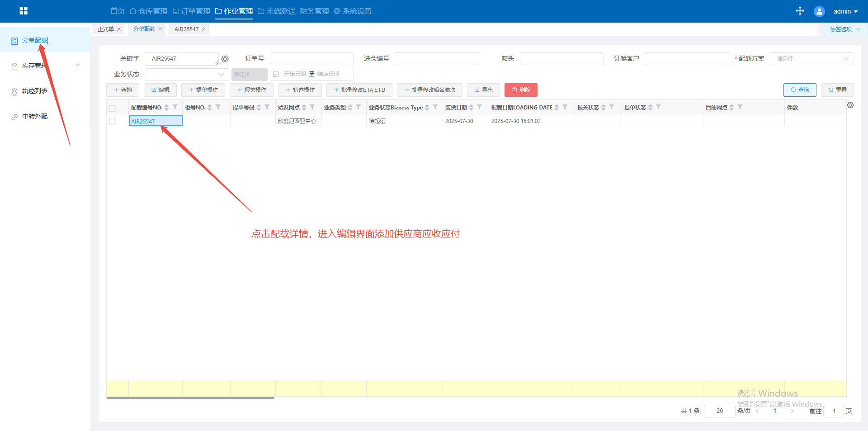The width and height of the screenshot is (868, 431).
Task: Sort by 配载编号NO. column arrows
Action: (167, 107)
